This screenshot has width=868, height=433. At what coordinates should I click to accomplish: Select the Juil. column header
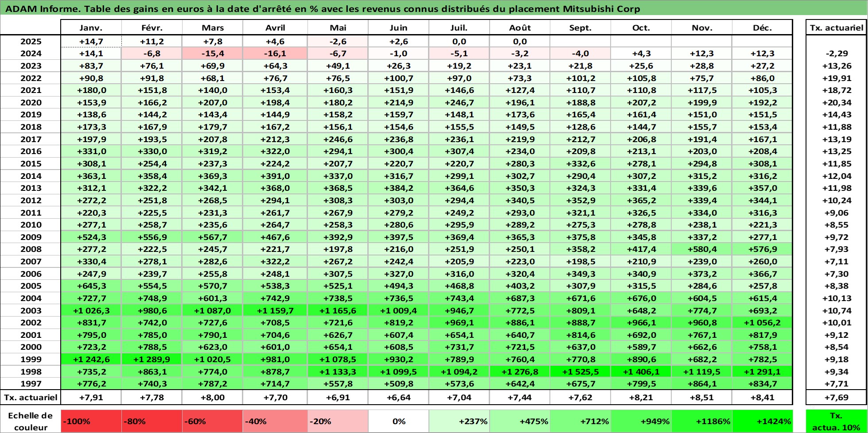[459, 27]
